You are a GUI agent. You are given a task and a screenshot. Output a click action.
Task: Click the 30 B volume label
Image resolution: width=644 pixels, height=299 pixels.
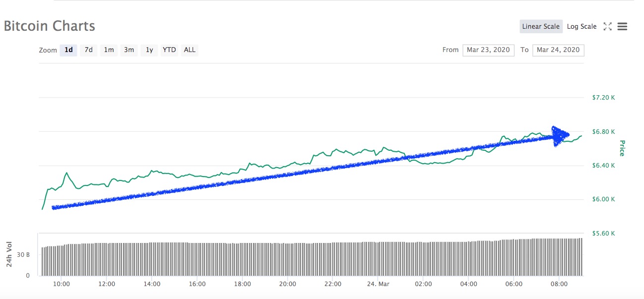tap(24, 254)
